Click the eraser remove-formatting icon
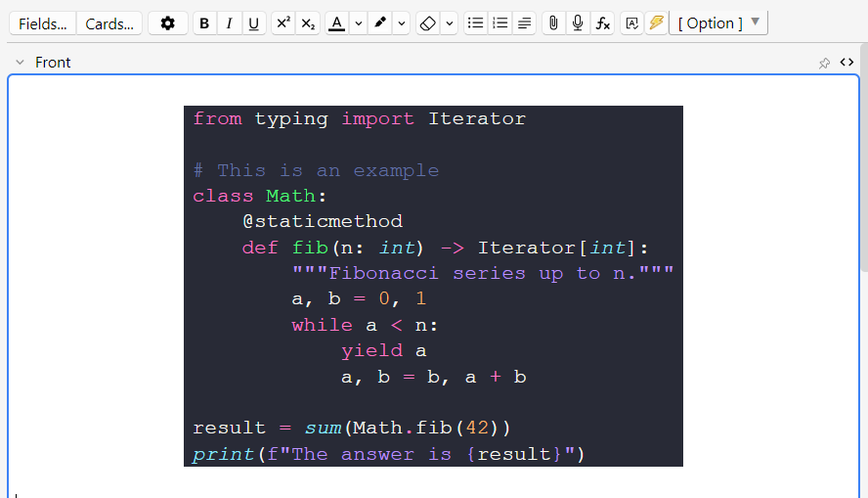This screenshot has width=868, height=498. [428, 23]
